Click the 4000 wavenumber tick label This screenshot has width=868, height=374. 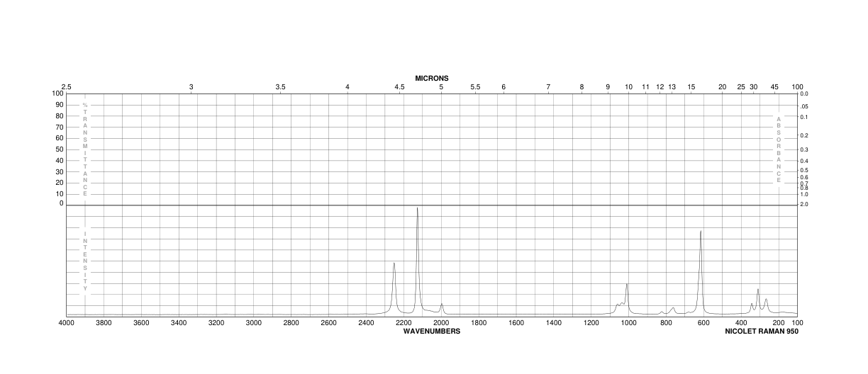(66, 323)
